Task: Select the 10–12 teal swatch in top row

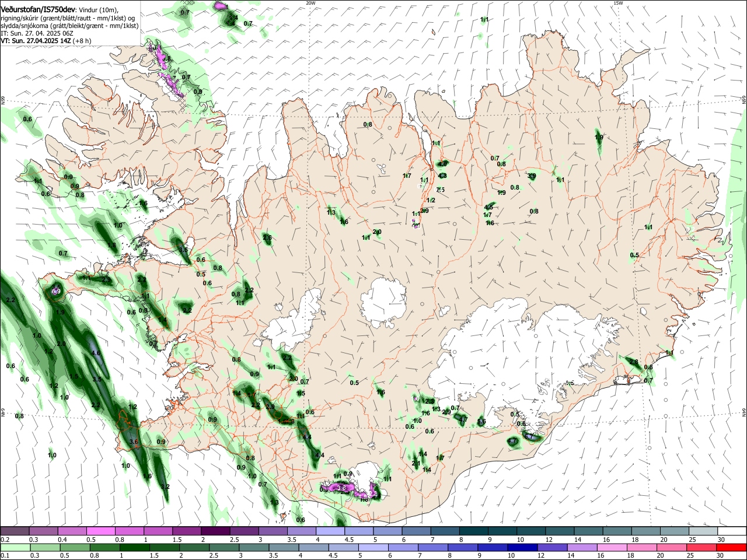Action: (530, 531)
